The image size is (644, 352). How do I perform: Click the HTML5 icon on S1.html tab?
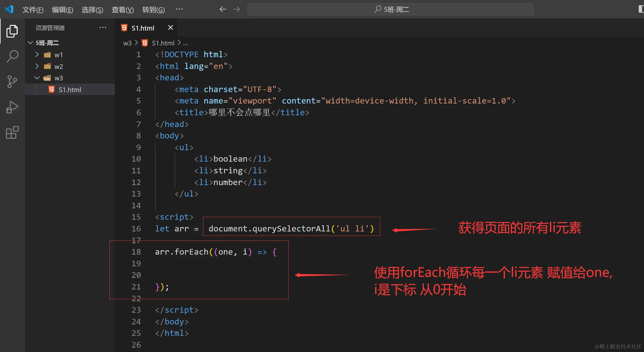click(x=124, y=28)
